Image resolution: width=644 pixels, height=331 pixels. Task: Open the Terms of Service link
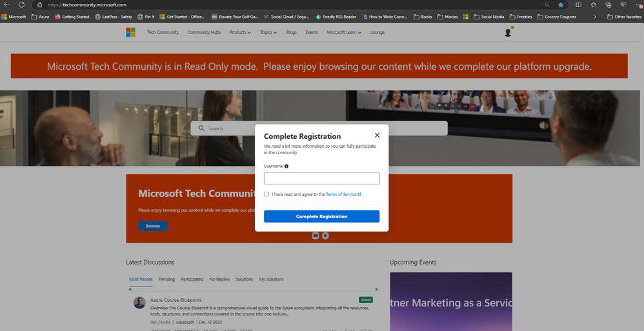[343, 194]
